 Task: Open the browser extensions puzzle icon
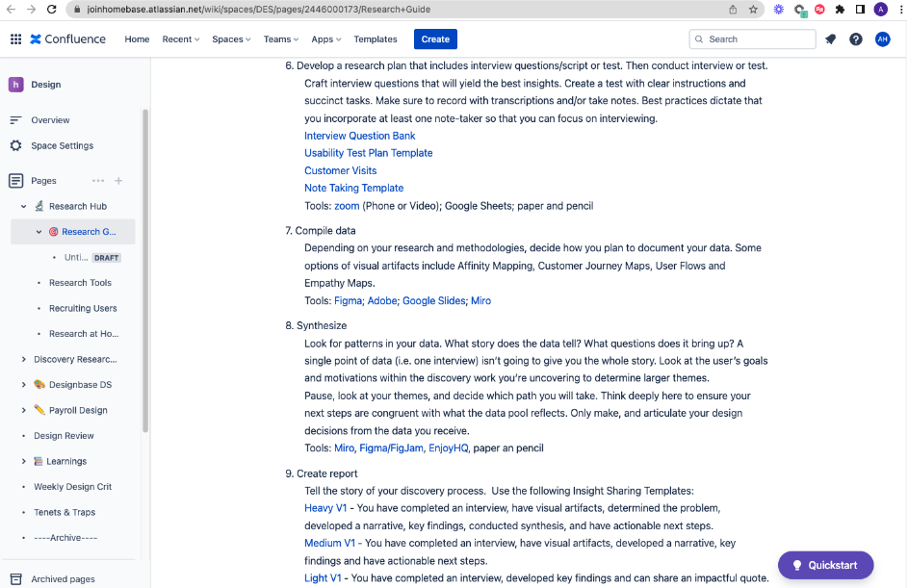click(840, 10)
